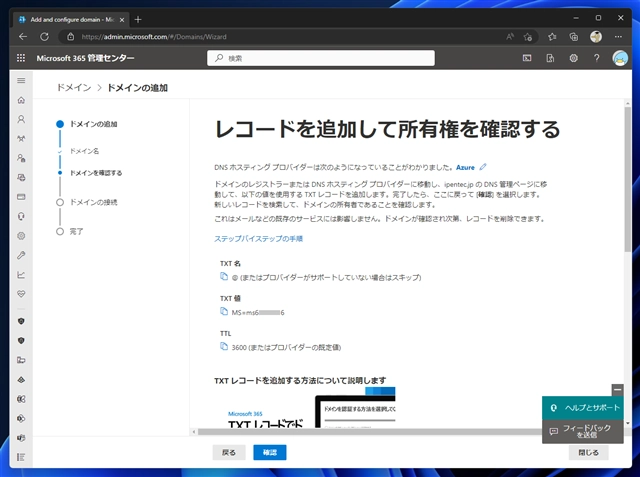Click the 検索 search box

[321, 58]
